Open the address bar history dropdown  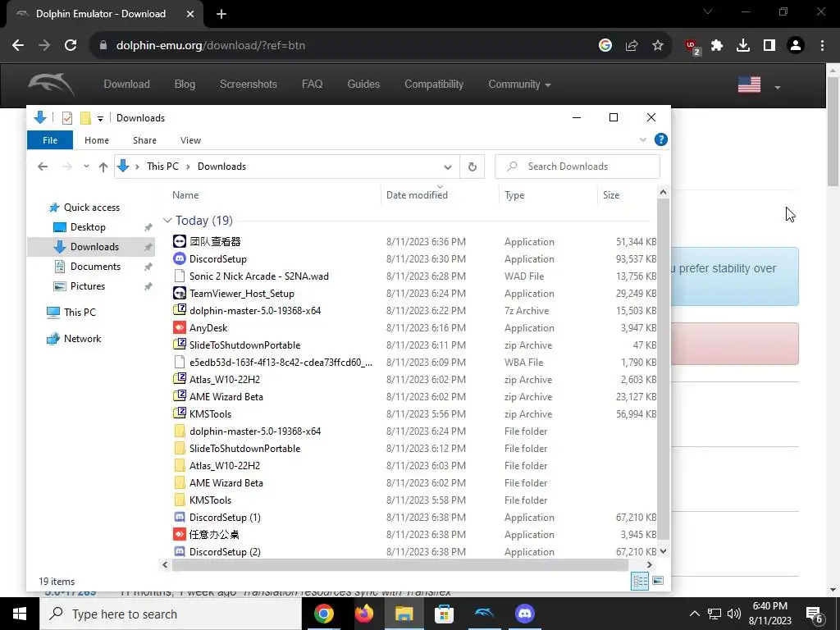(447, 167)
